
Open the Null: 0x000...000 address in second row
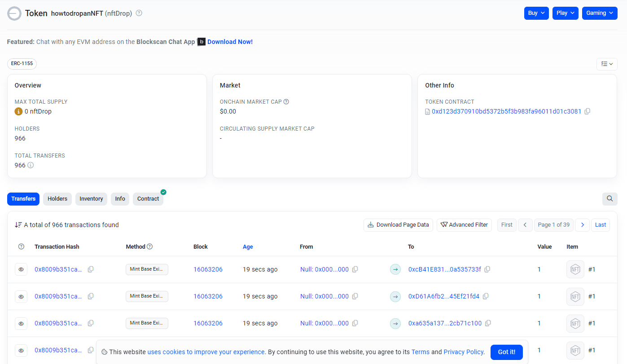pyautogui.click(x=324, y=296)
